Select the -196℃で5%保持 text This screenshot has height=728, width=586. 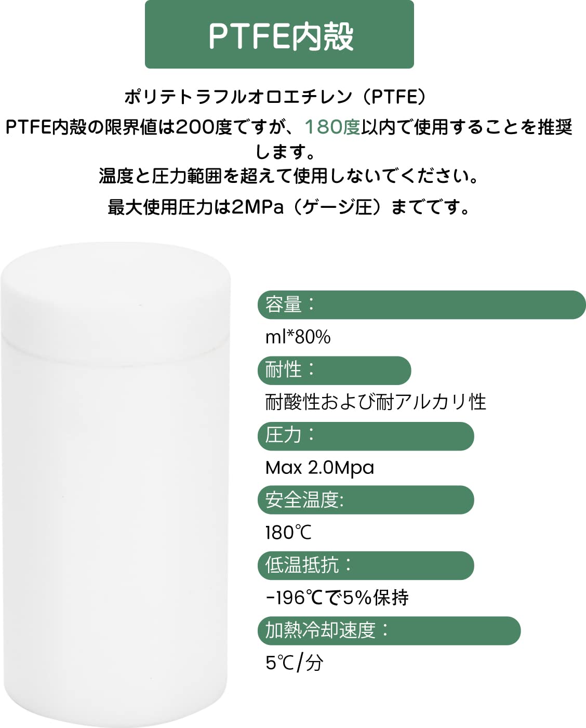point(337,598)
